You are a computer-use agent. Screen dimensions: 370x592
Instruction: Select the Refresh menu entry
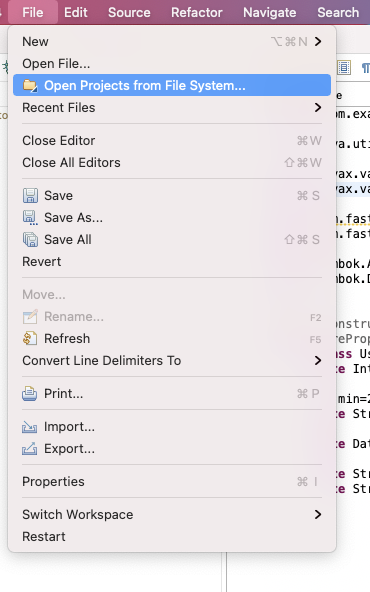pyautogui.click(x=172, y=338)
